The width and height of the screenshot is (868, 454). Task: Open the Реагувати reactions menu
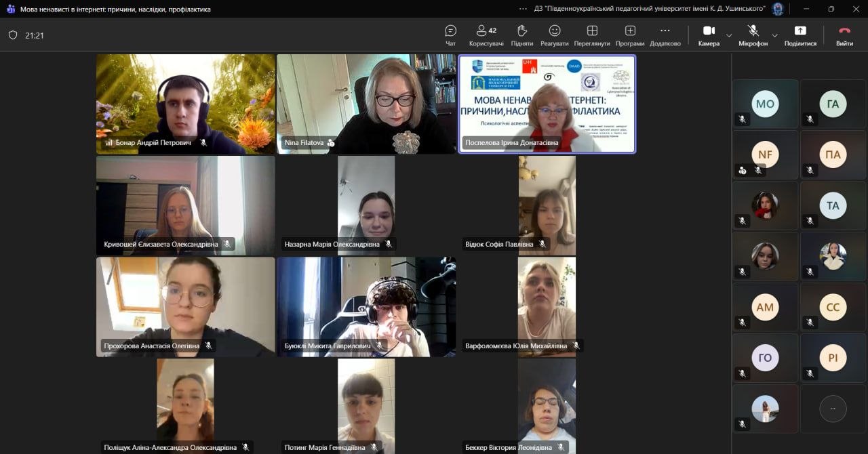tap(554, 35)
